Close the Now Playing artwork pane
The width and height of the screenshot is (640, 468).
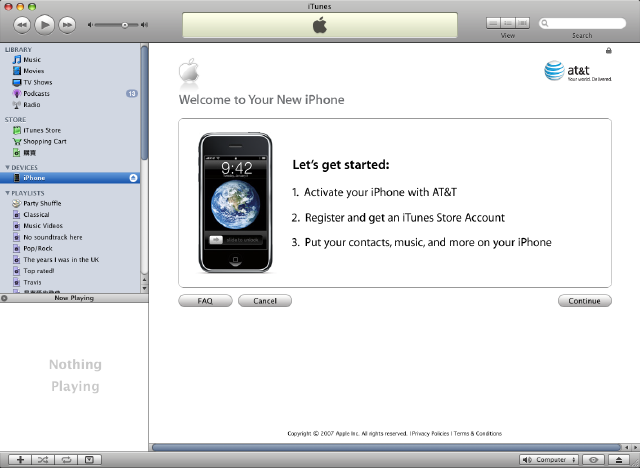[4, 298]
